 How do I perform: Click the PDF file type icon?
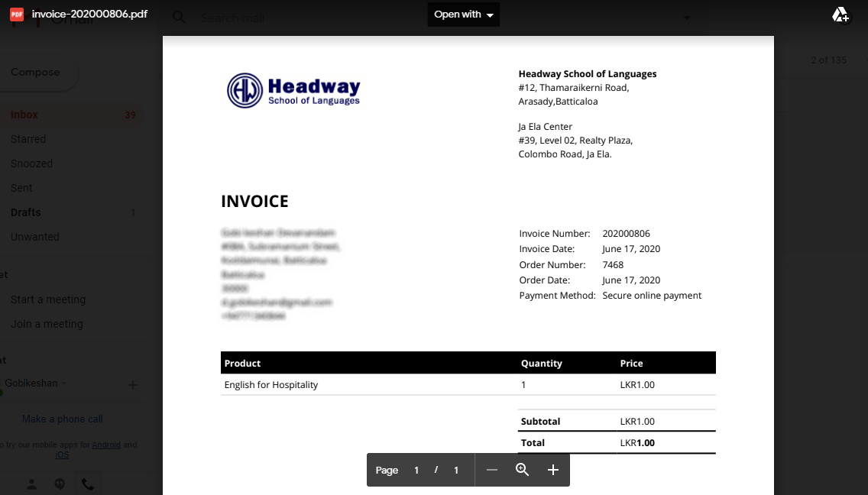click(x=17, y=15)
